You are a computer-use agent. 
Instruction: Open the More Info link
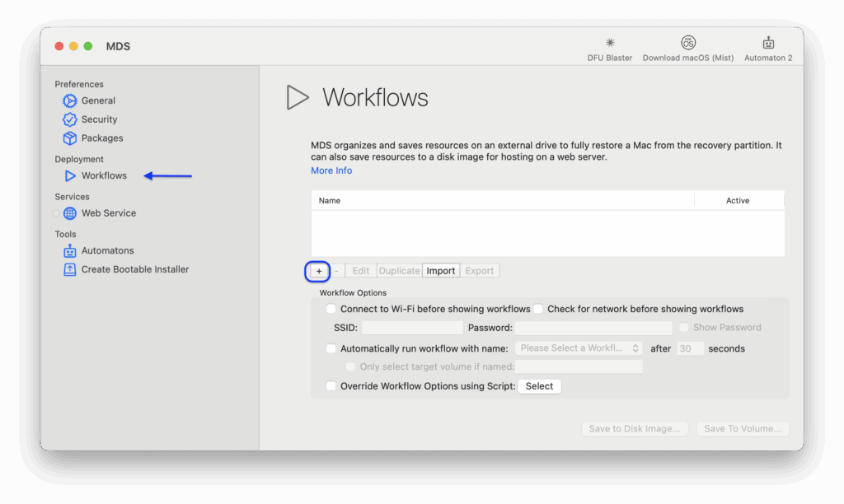[331, 170]
